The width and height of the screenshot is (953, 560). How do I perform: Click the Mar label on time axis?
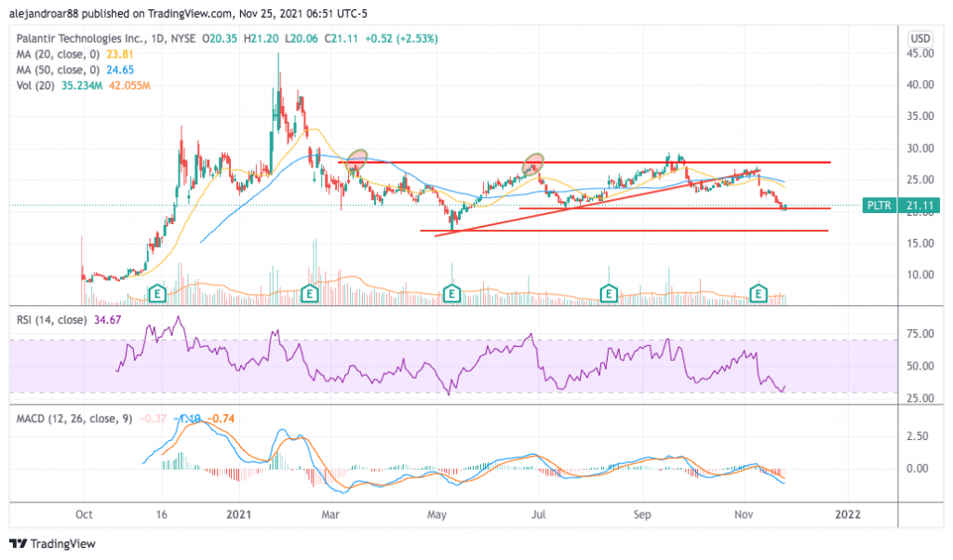(x=330, y=514)
